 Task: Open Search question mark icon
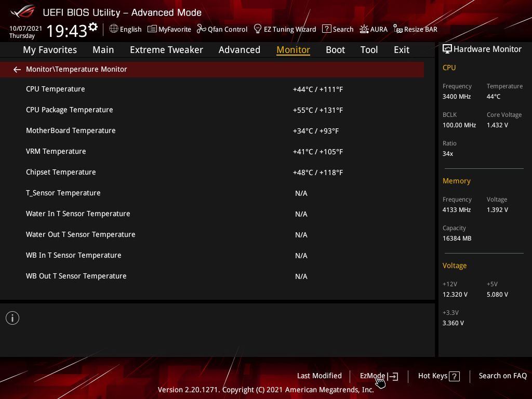[x=326, y=29]
